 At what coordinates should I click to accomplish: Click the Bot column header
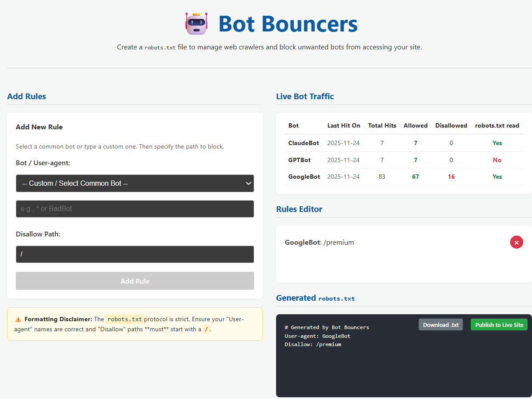pos(293,125)
